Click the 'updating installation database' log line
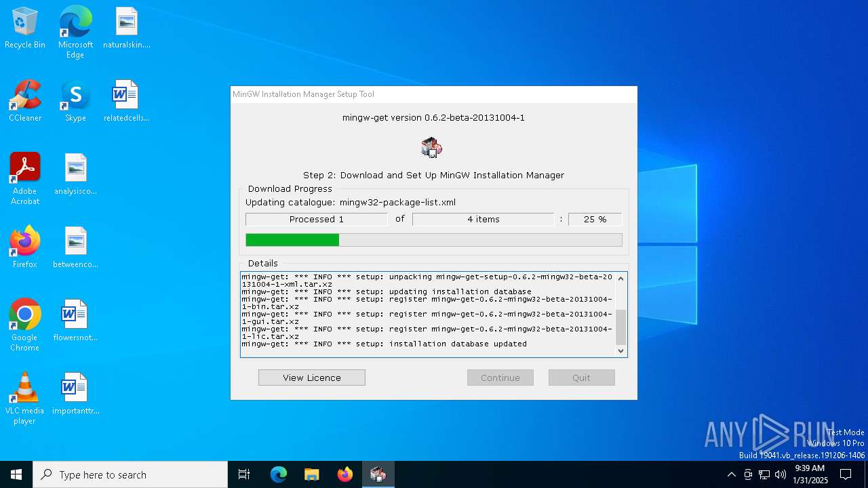This screenshot has height=488, width=868. click(x=387, y=291)
